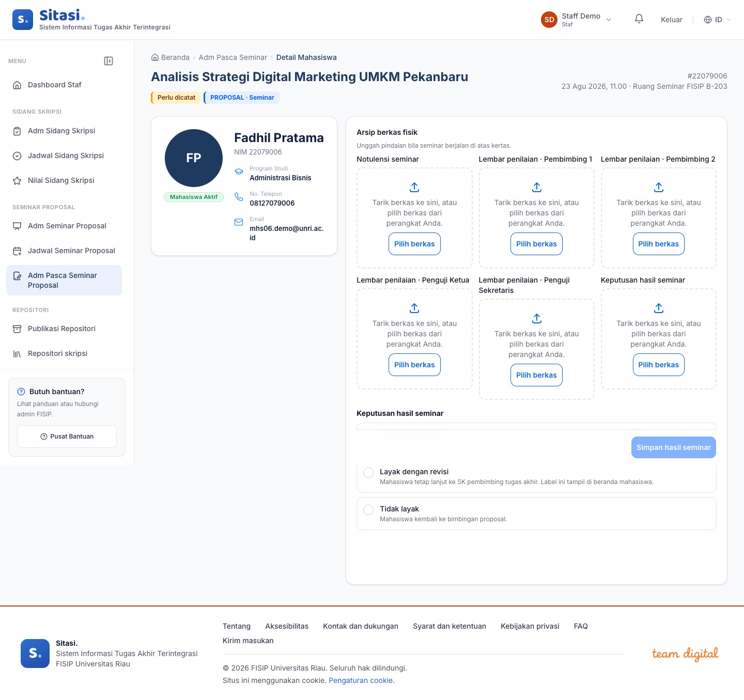
Task: Click the upload icon for Penguji Sekretaris
Action: click(x=537, y=318)
